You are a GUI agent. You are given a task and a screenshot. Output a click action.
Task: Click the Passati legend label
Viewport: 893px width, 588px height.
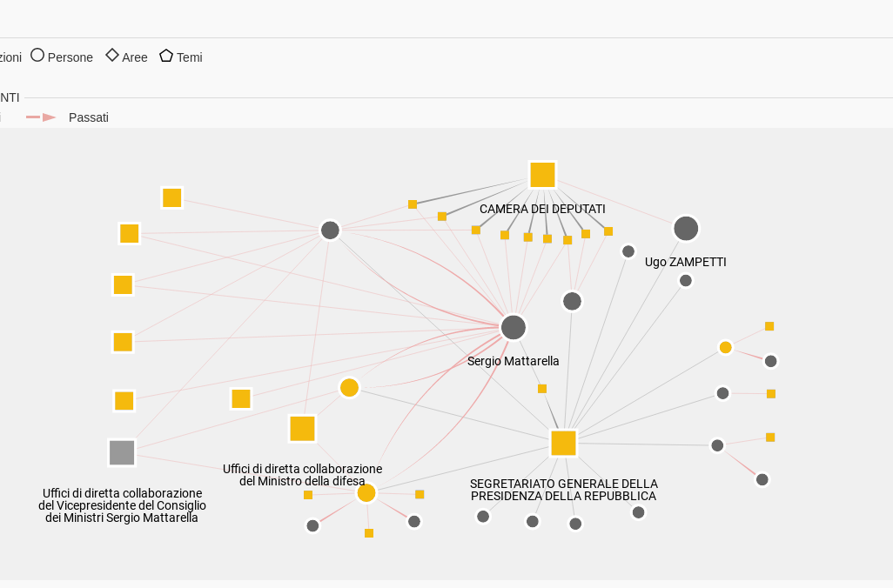(x=88, y=117)
